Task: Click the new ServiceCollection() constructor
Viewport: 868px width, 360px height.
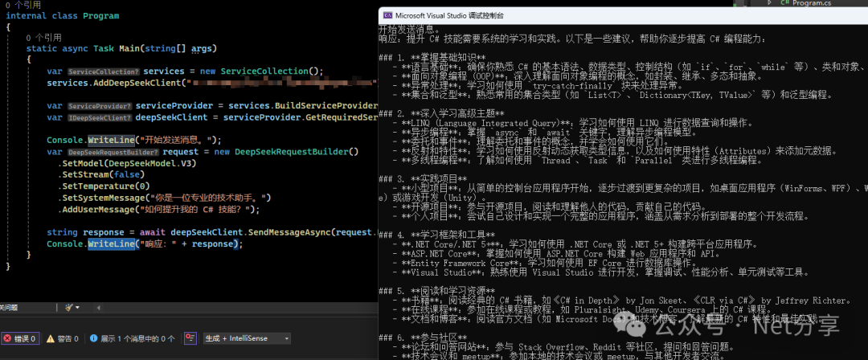Action: click(x=260, y=72)
